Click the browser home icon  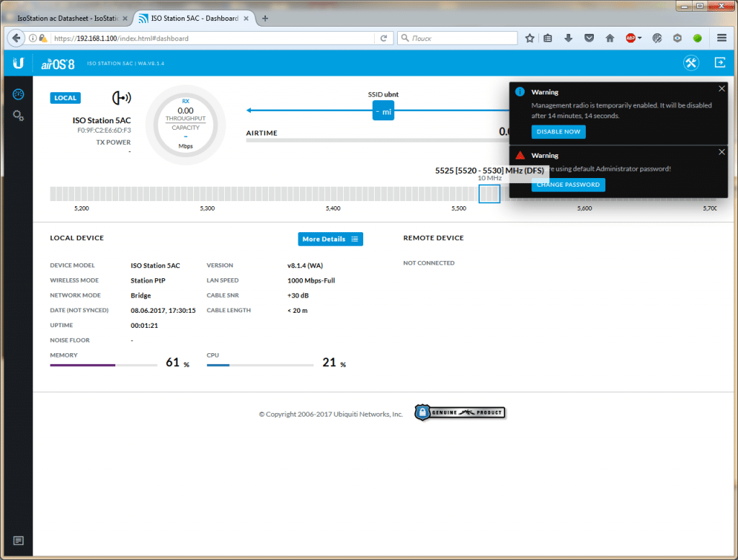pyautogui.click(x=609, y=38)
